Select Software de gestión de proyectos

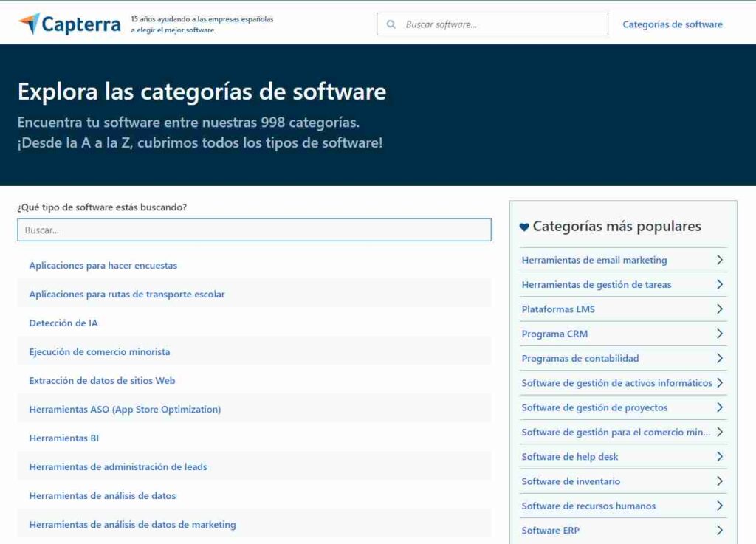[x=594, y=407]
